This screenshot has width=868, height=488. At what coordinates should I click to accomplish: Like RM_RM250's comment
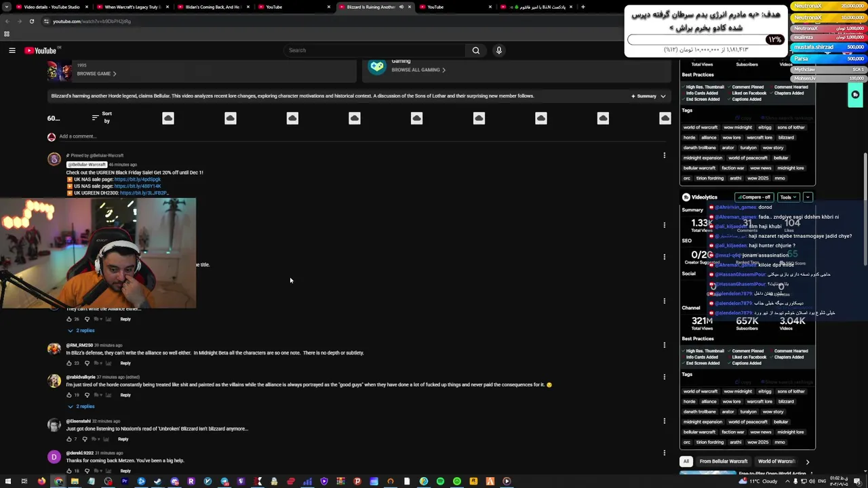(68, 363)
